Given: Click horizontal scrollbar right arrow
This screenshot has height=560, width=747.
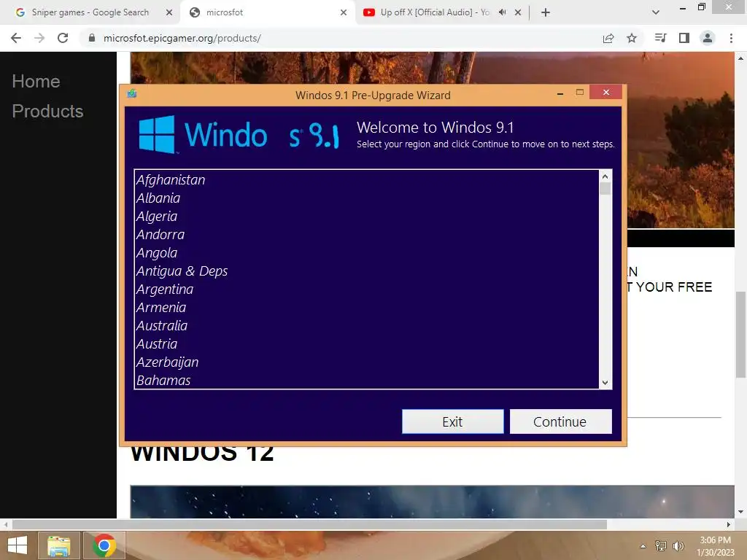Looking at the screenshot, I should tap(729, 524).
